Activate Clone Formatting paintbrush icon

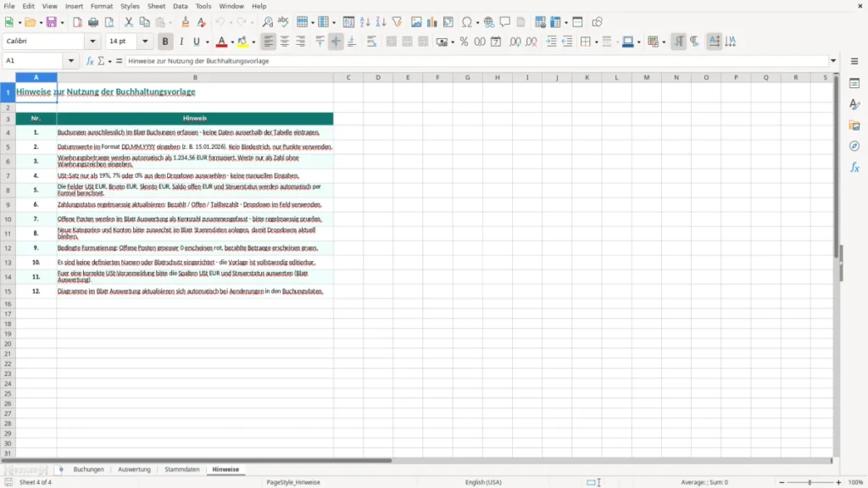point(185,22)
